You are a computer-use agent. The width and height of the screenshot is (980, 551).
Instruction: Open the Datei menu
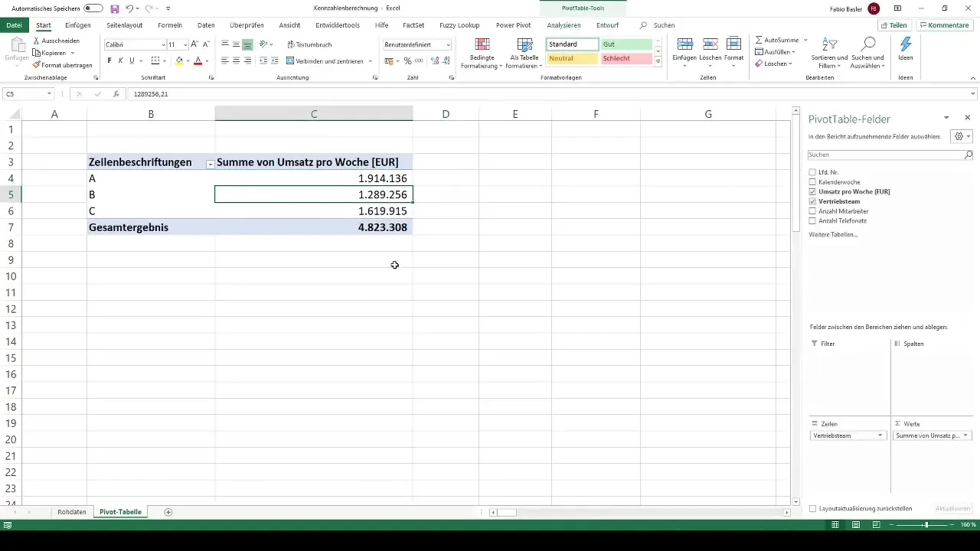14,25
